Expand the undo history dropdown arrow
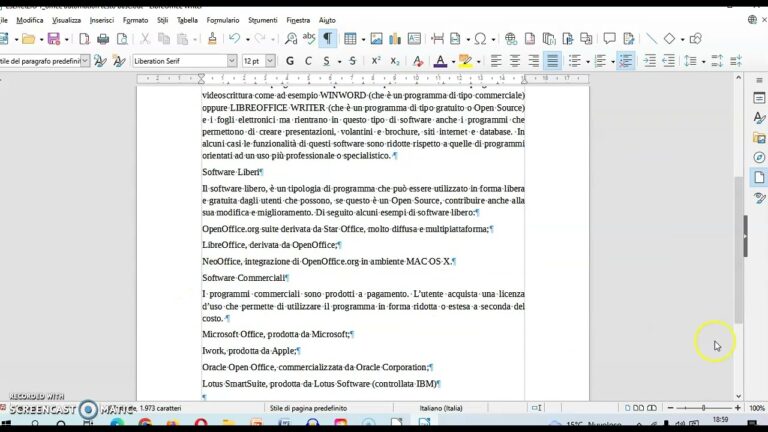The height and width of the screenshot is (432, 768). 247,39
